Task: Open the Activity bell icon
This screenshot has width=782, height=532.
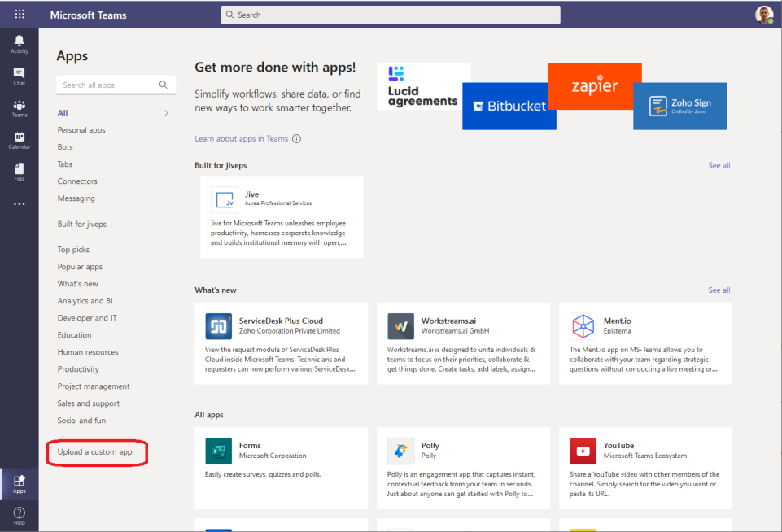Action: point(20,44)
